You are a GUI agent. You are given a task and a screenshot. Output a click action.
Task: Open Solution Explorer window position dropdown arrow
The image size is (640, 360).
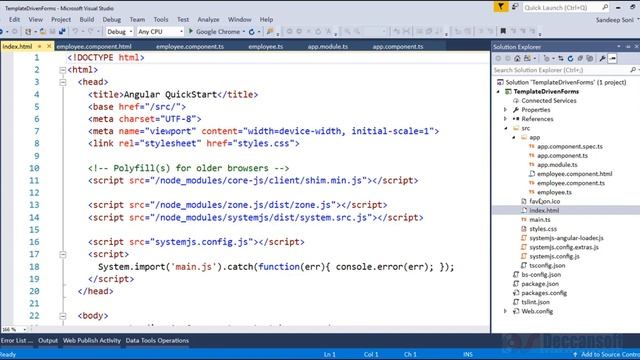point(619,47)
